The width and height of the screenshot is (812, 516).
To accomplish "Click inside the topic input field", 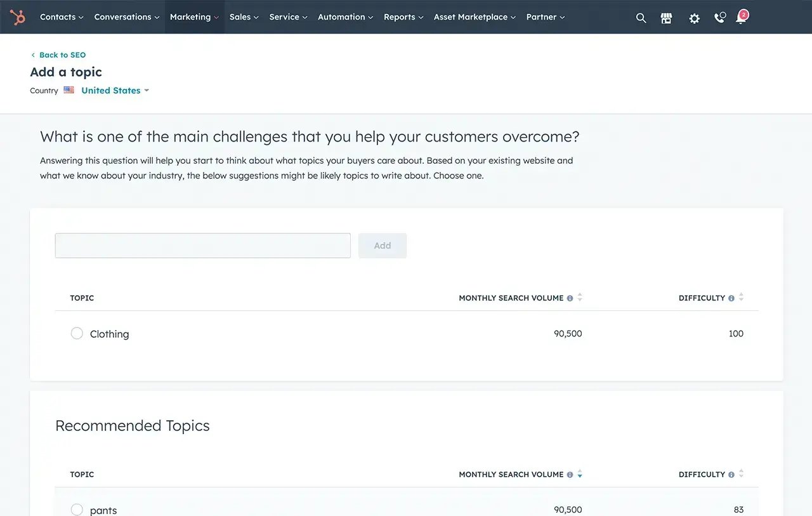I will (x=202, y=245).
